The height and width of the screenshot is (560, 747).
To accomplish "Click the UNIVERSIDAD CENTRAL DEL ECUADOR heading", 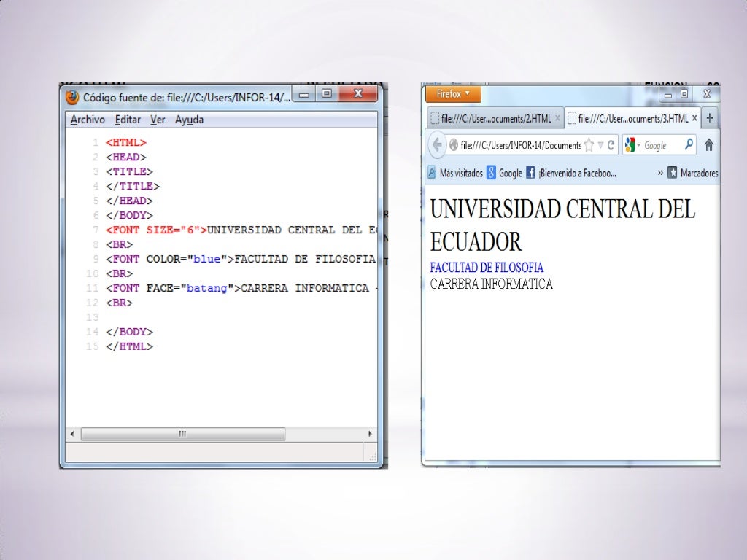I will 562,225.
